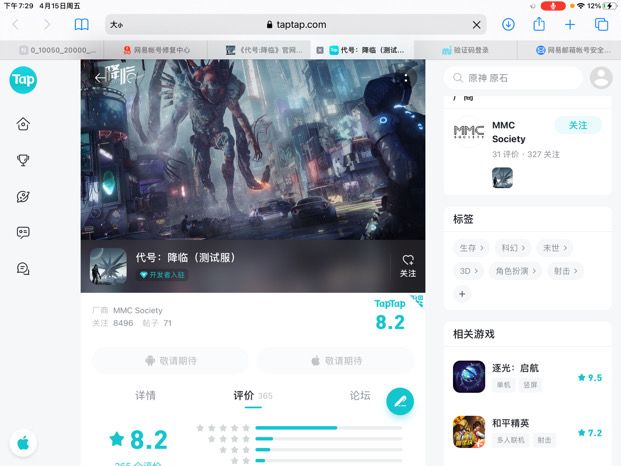Follow the game with heart 关注 button
Screen dimensions: 621x466
click(408, 266)
